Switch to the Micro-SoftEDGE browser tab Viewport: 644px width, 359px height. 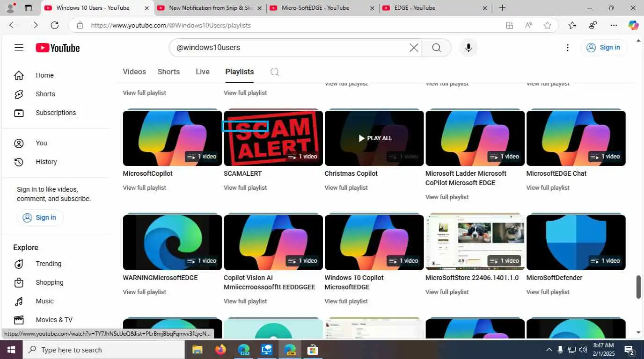tap(322, 8)
